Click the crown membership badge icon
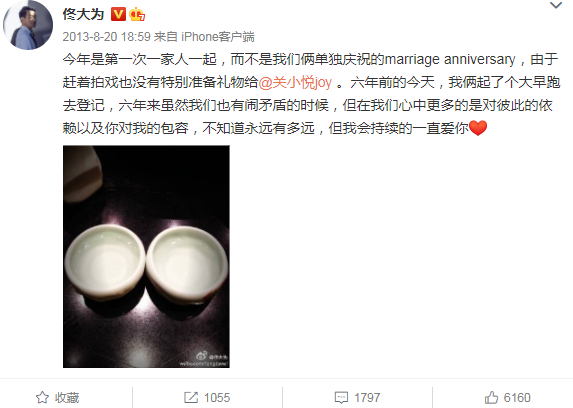This screenshot has width=573, height=408. pos(137,14)
